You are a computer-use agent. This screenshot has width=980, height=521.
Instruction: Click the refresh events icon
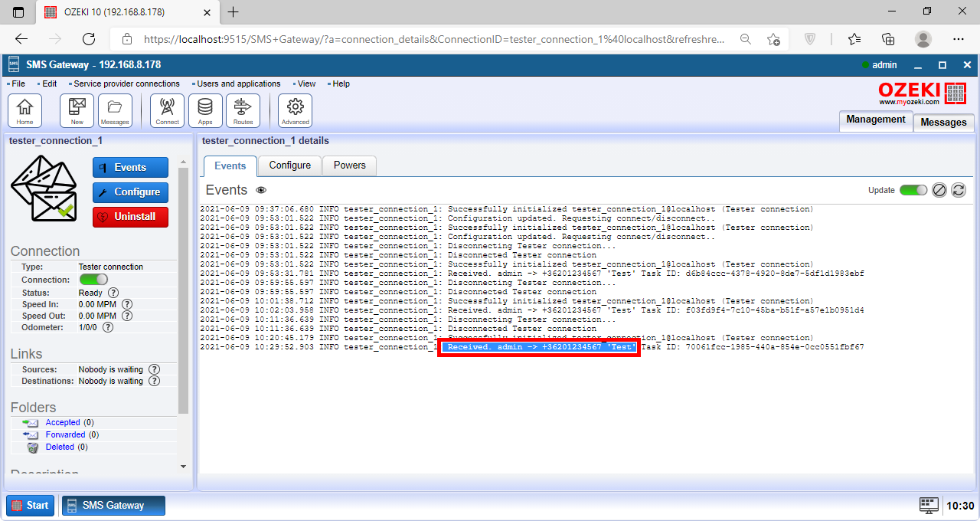[958, 190]
